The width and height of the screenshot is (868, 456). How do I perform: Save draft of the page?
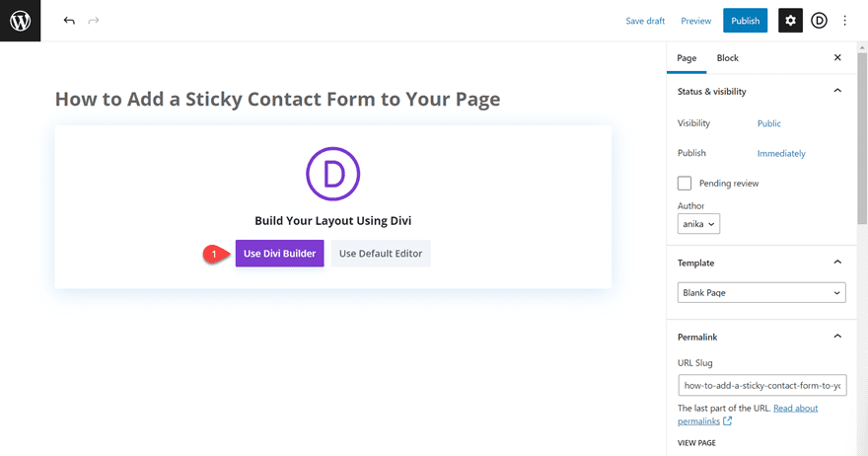pos(645,21)
